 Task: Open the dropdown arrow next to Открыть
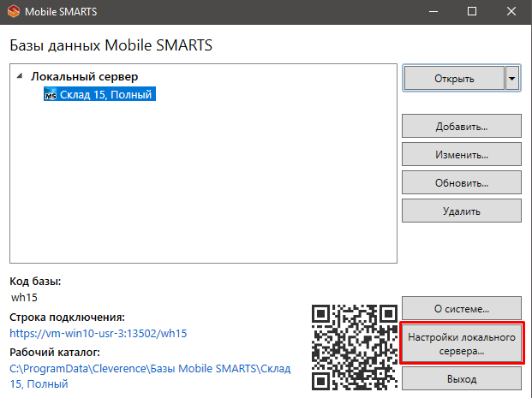click(x=512, y=78)
